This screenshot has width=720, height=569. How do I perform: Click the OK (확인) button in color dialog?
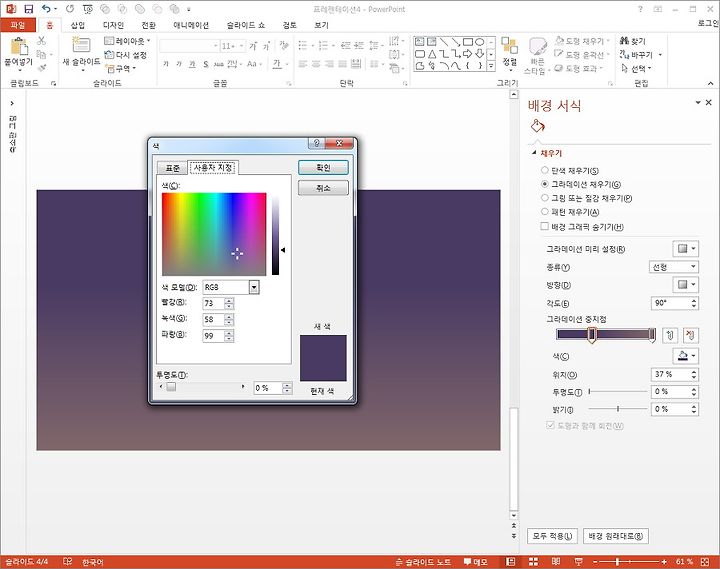coord(323,168)
